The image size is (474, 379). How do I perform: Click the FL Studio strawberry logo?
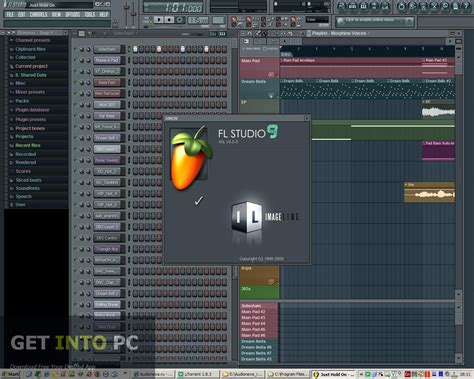click(x=190, y=157)
